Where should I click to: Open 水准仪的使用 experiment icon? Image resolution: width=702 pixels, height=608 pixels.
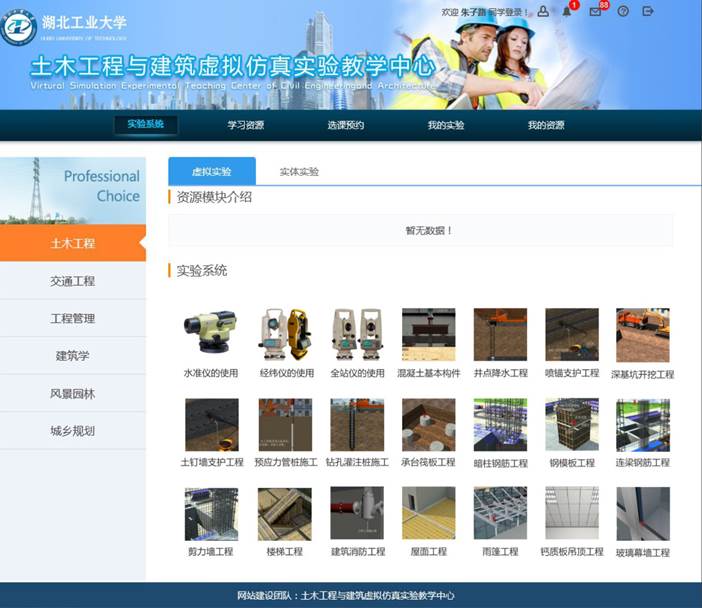(x=211, y=335)
